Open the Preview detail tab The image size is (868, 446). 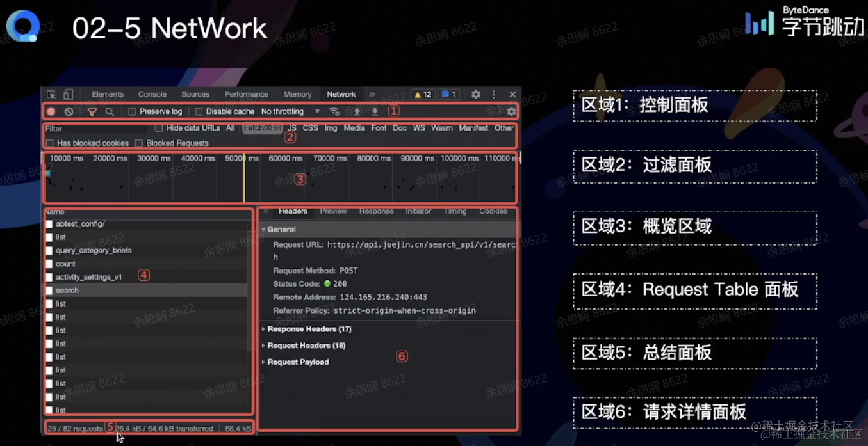tap(333, 211)
